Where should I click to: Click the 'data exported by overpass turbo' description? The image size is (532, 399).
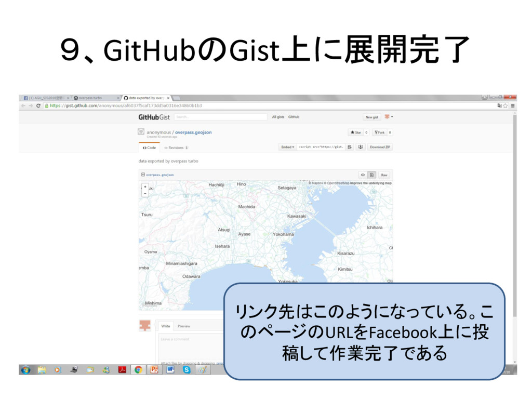[168, 161]
